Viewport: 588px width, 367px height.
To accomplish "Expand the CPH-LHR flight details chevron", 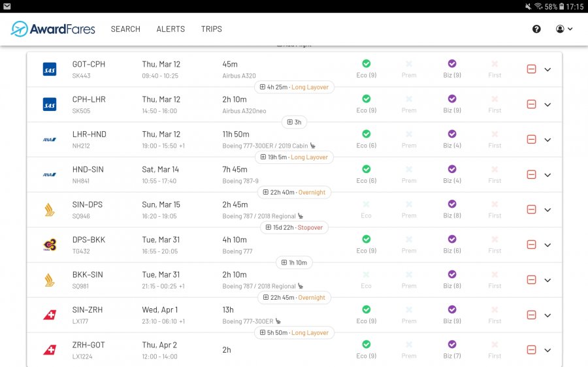I will (547, 104).
